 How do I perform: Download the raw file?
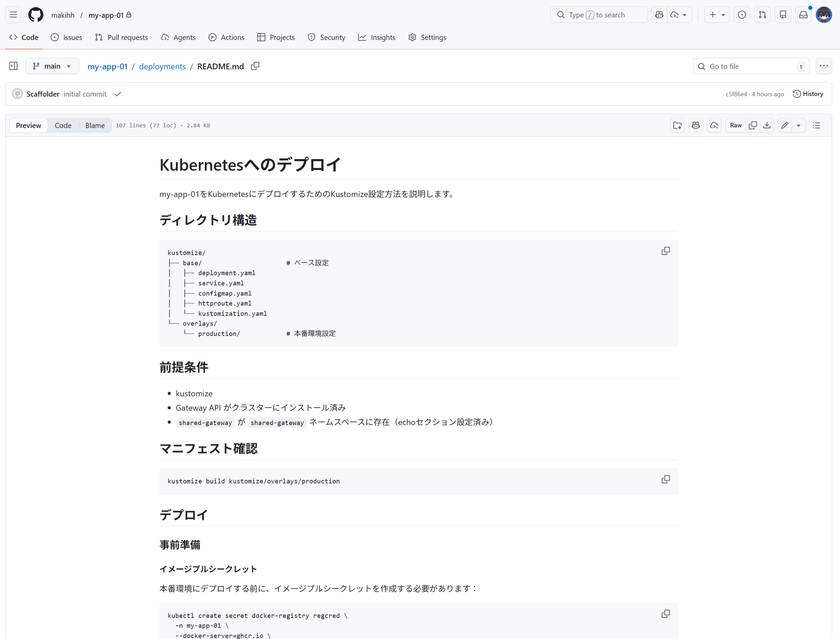[x=767, y=126]
